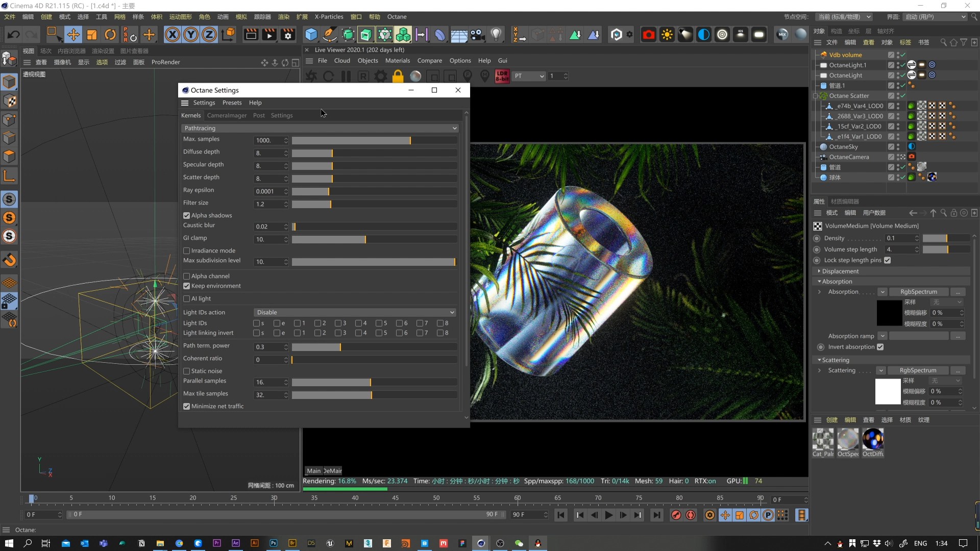Open the Presets menu in Octane Settings
This screenshot has width=980, height=551.
232,103
